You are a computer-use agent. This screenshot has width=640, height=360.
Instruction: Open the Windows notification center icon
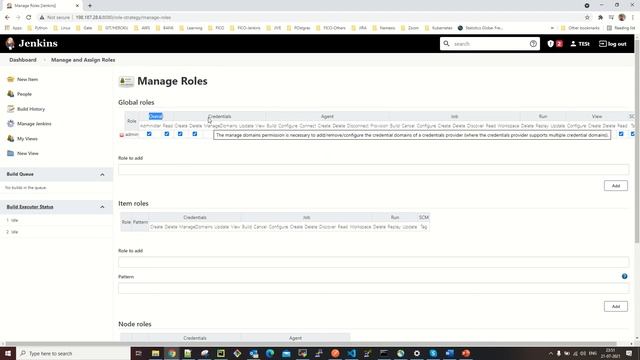pos(629,353)
